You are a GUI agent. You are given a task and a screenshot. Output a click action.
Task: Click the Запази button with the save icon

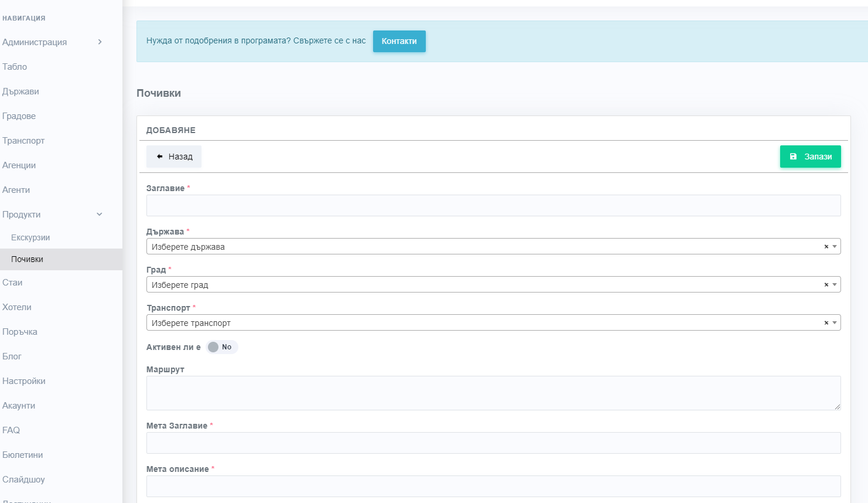(x=810, y=157)
